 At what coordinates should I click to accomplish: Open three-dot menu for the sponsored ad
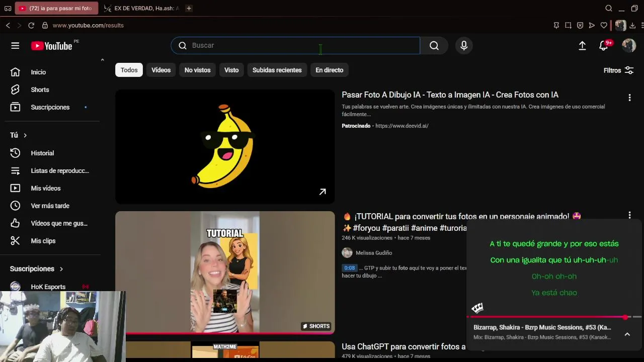[629, 98]
